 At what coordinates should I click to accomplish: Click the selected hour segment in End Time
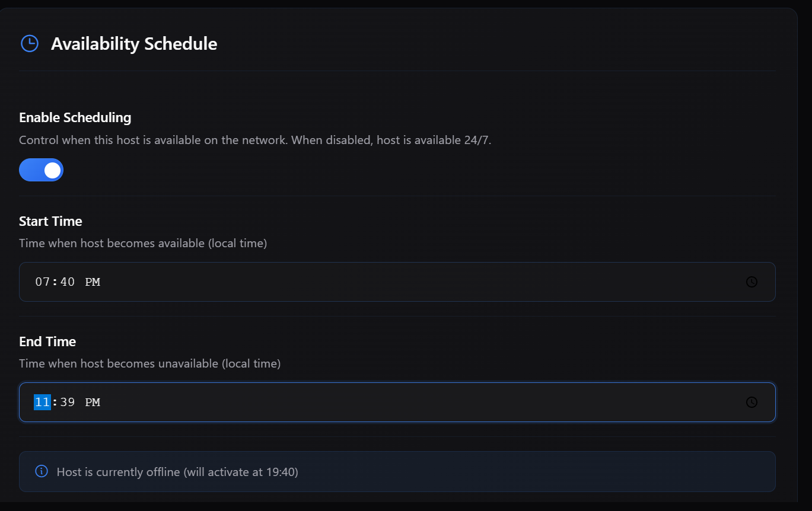[41, 402]
